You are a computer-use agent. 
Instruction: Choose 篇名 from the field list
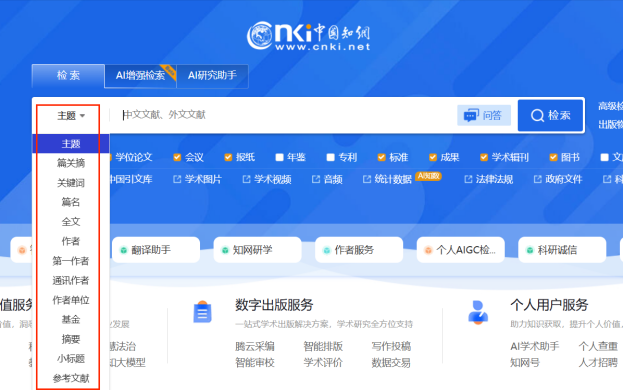[71, 202]
